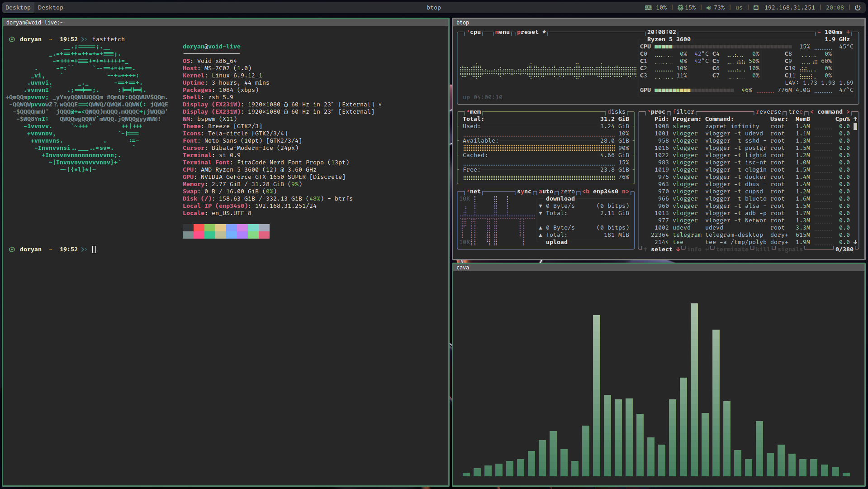Click the RAM memory icon in top bar

tap(648, 8)
